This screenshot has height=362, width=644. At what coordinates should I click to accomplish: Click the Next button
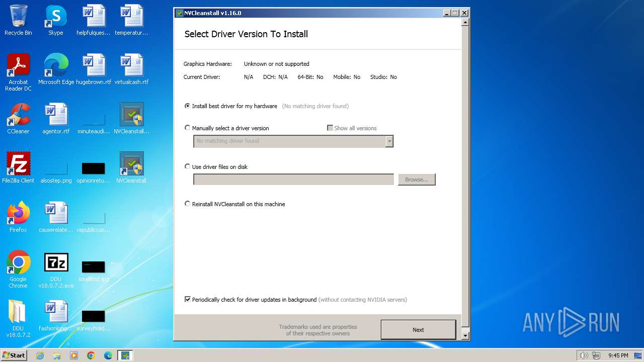(418, 330)
